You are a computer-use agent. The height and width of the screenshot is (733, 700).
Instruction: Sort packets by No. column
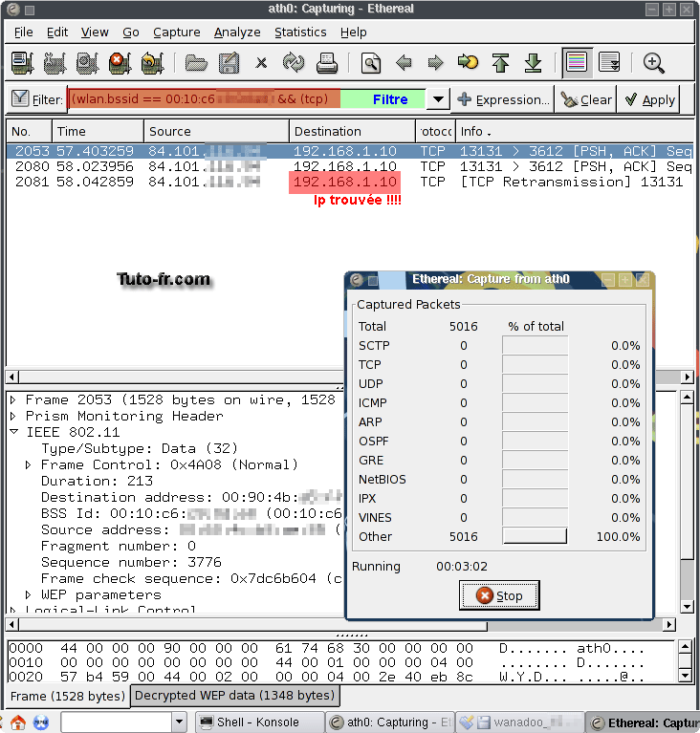(29, 131)
